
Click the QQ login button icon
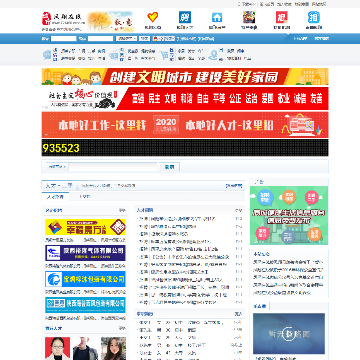(164, 39)
